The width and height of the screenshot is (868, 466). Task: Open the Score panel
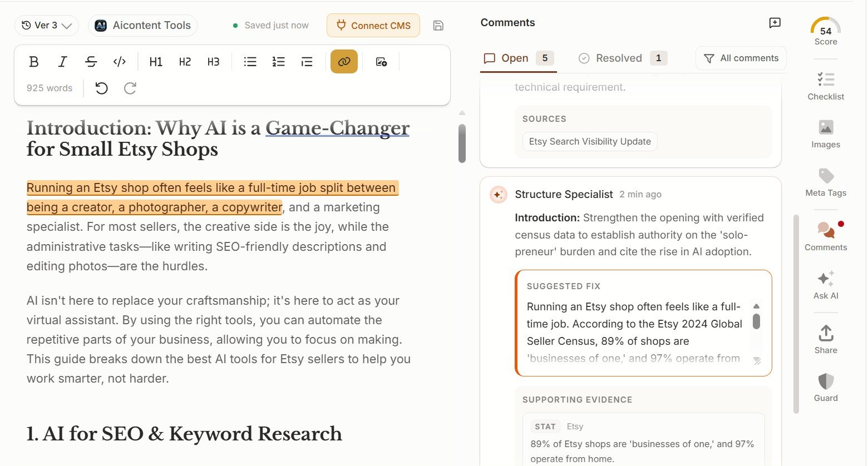(x=826, y=32)
